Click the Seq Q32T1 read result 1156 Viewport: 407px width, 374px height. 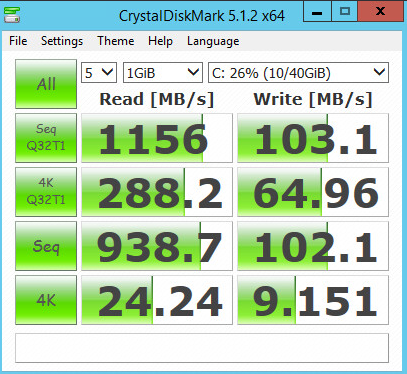[157, 138]
